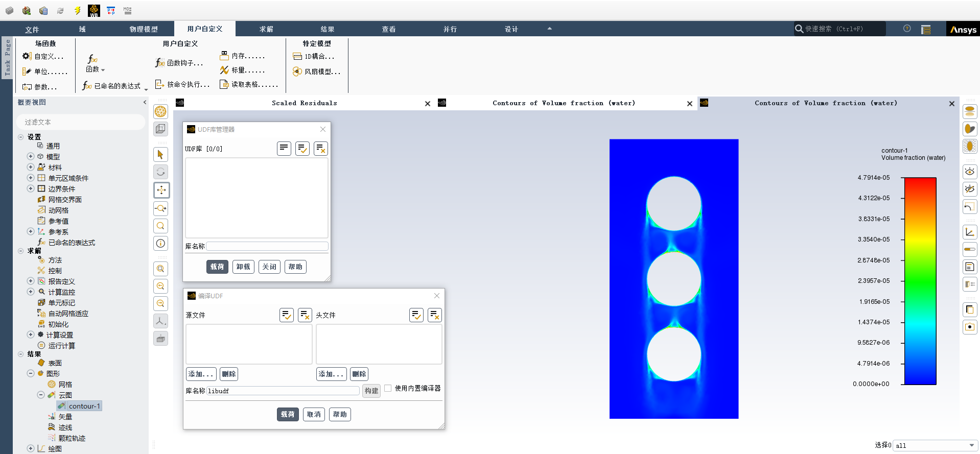The image size is (980, 454).
Task: Click the 过滤文本 filter box in outline view
Action: (x=81, y=122)
